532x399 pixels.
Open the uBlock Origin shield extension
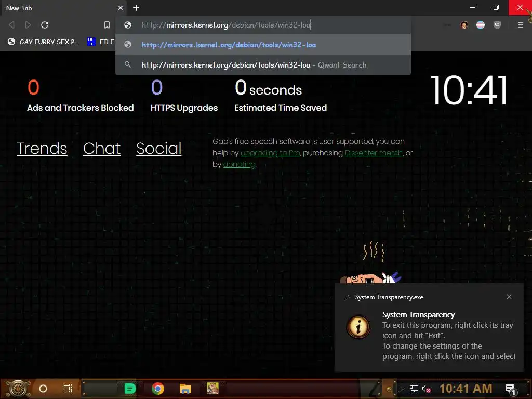point(497,25)
